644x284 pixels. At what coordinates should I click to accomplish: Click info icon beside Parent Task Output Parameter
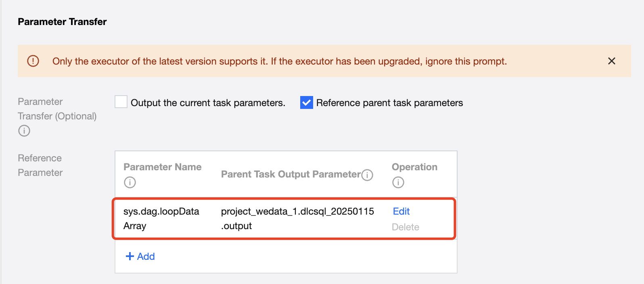pos(367,175)
